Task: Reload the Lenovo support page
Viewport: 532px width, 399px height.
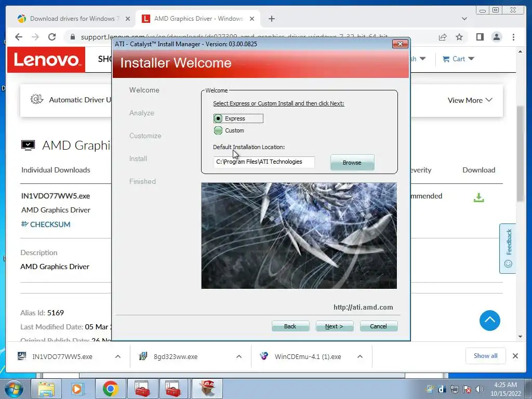Action: pyautogui.click(x=52, y=37)
